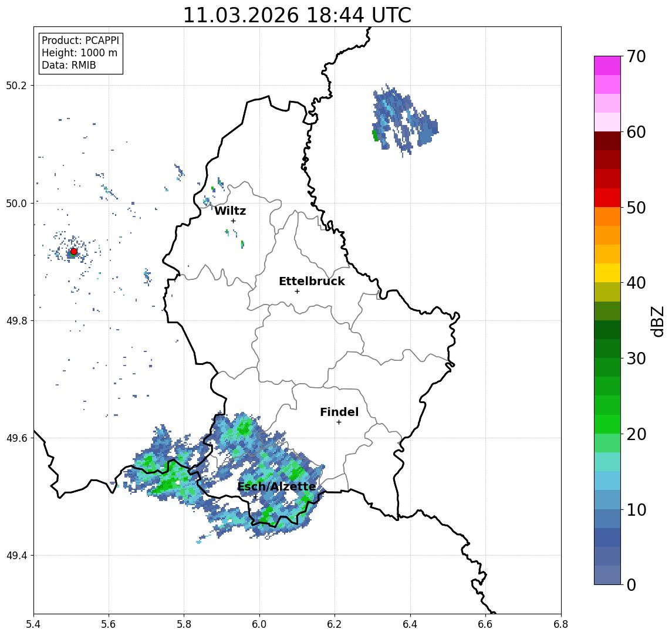The height and width of the screenshot is (636, 672).
Task: Click the 49.4 latitude axis label
Action: pyautogui.click(x=16, y=556)
